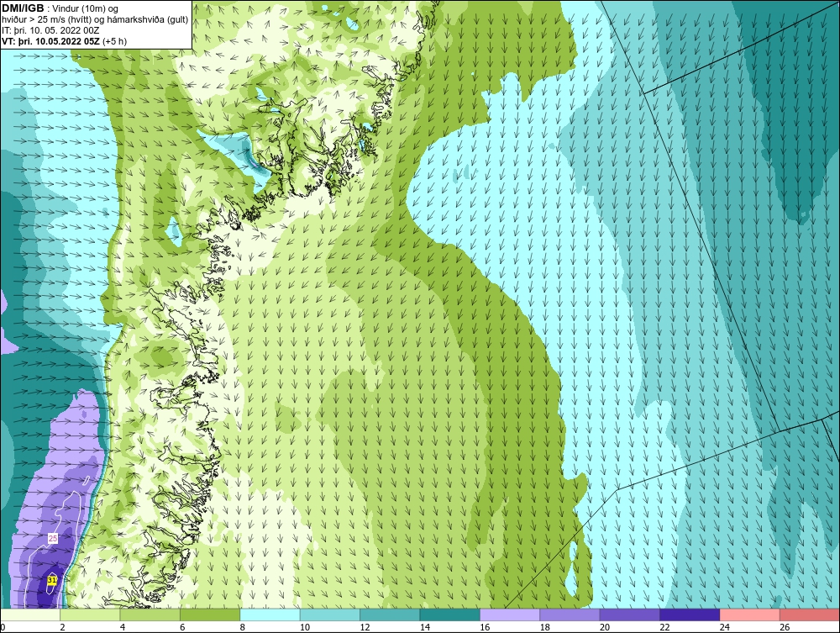Click the 18–20 m/s purple legend swatch

tap(570, 615)
